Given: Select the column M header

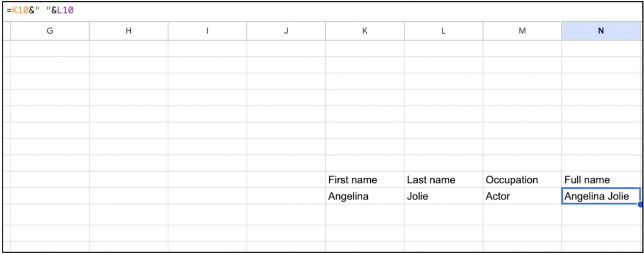Looking at the screenshot, I should [522, 31].
